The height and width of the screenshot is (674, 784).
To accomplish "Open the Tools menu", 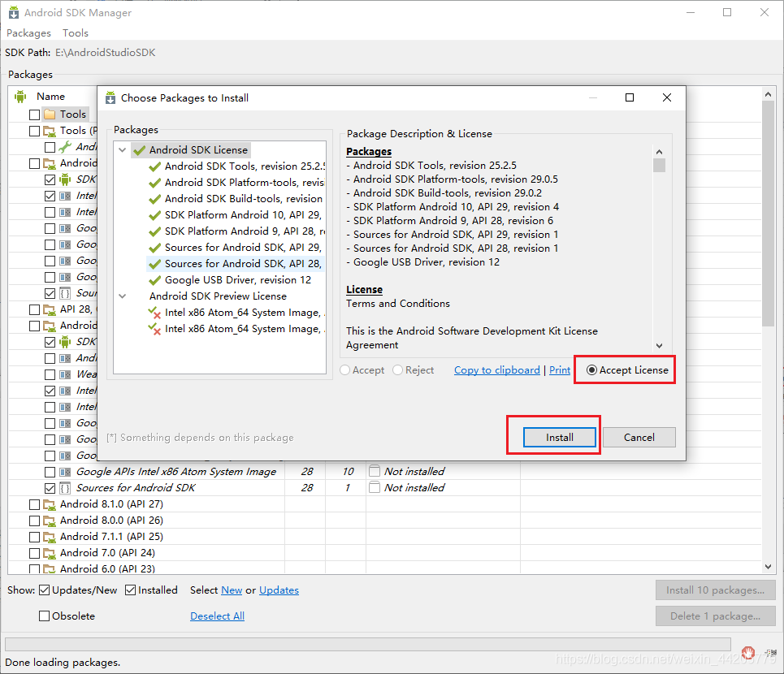I will (76, 33).
